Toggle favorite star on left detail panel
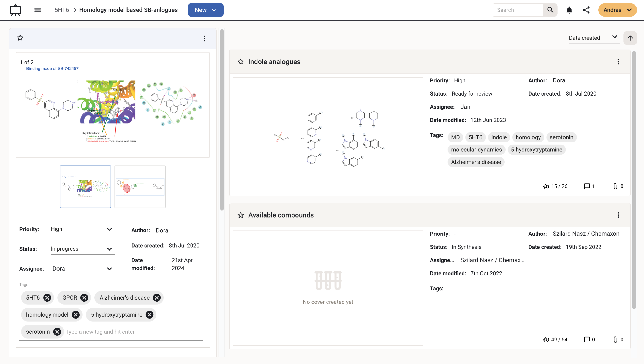The width and height of the screenshot is (644, 364). [20, 38]
